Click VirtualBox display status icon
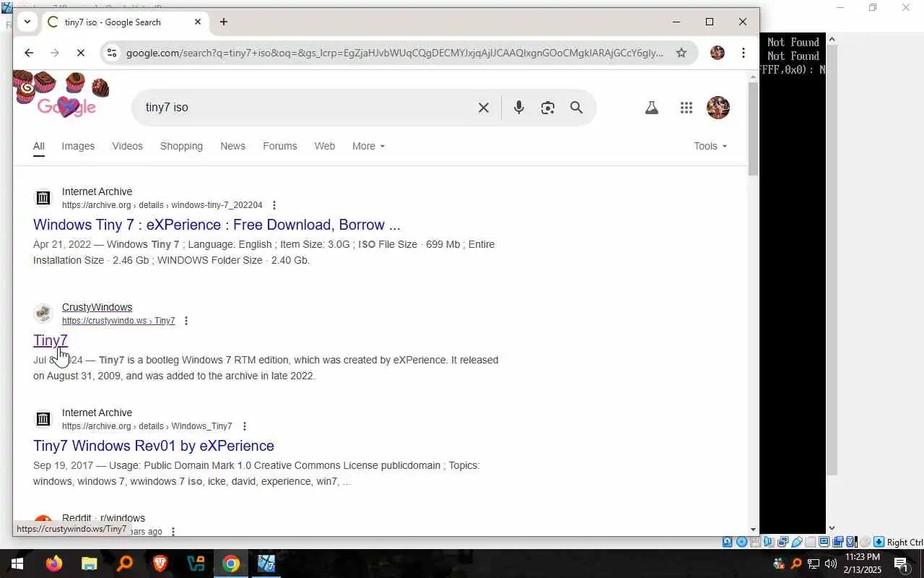This screenshot has height=578, width=924. click(x=824, y=542)
